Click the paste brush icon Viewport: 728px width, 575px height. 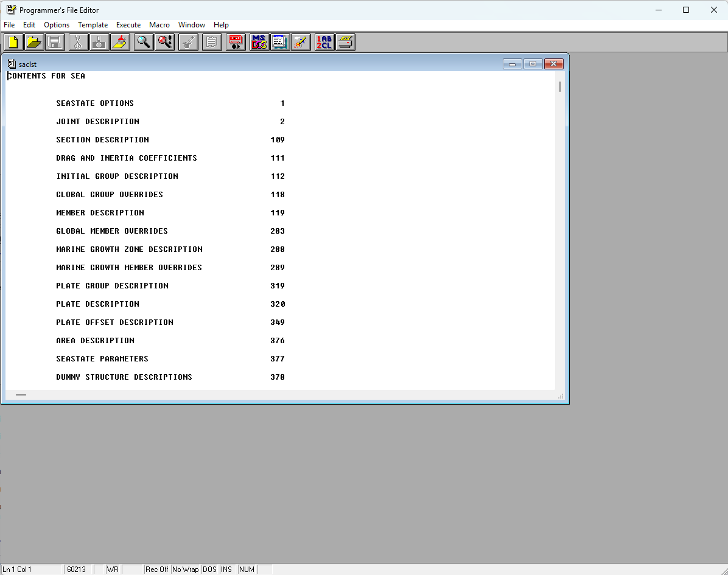[x=120, y=42]
